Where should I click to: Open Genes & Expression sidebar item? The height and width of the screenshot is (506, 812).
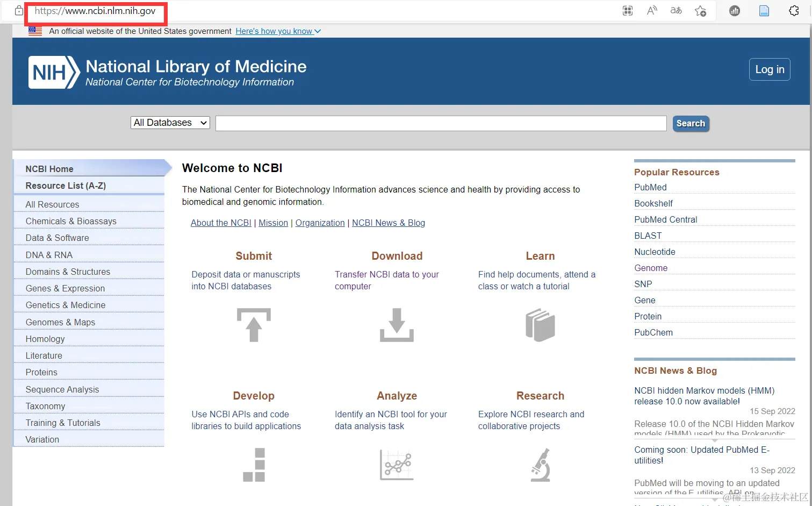(89, 288)
